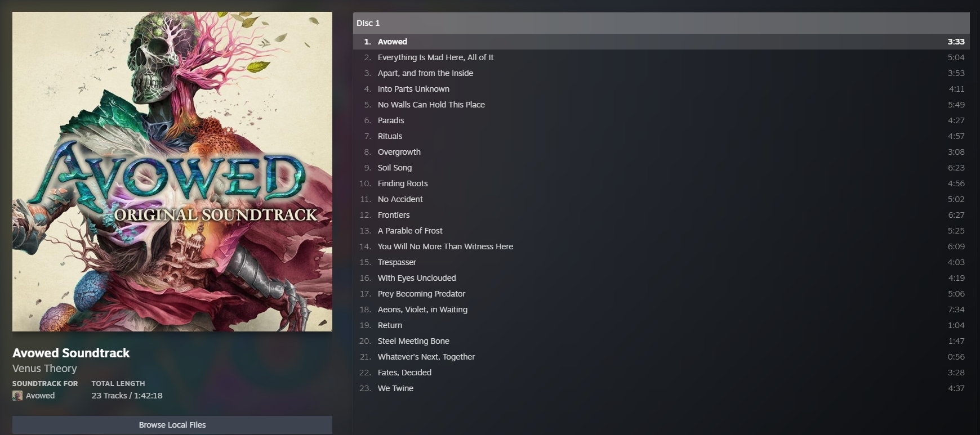Play track Everything Is Mad Here, All of It
Screen dimensions: 980x435
click(x=661, y=57)
